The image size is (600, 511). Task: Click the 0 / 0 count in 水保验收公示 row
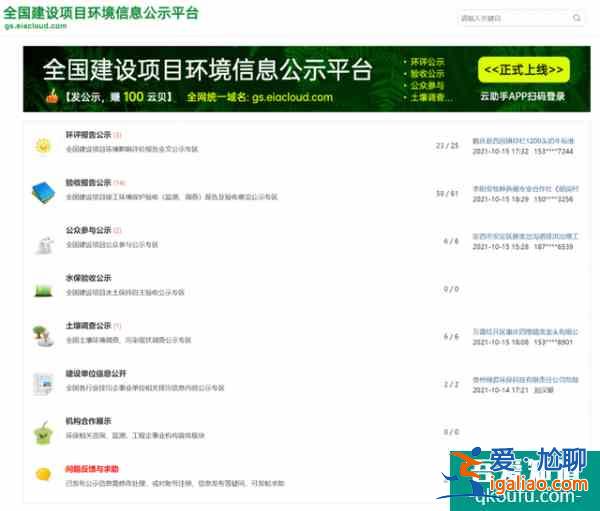pos(451,289)
